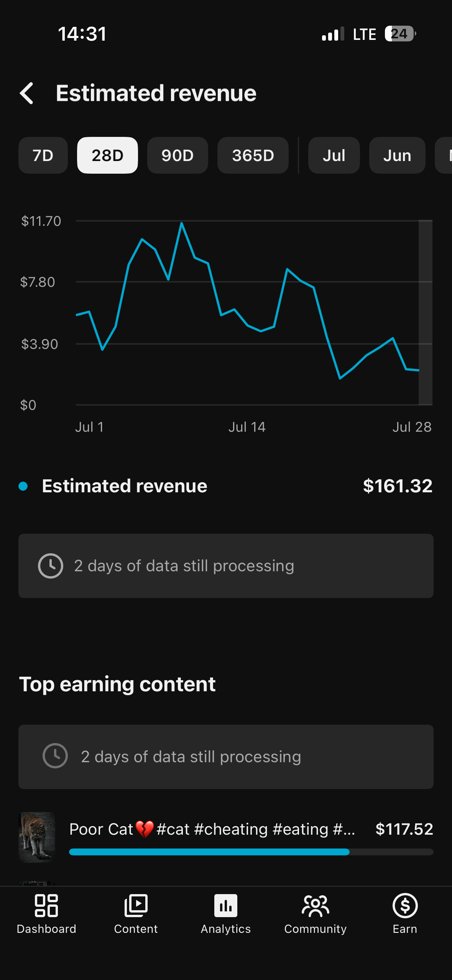Viewport: 452px width, 980px height.
Task: Open the Earn dollar icon
Action: [405, 906]
